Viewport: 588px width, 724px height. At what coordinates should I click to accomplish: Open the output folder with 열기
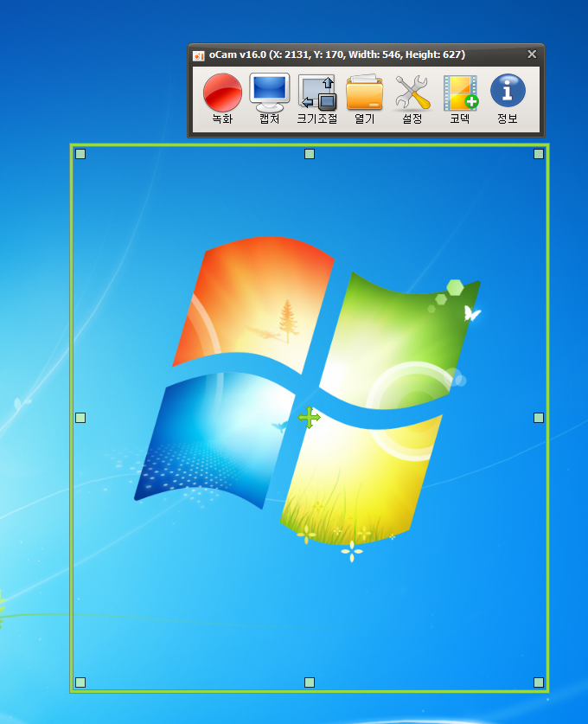click(365, 99)
